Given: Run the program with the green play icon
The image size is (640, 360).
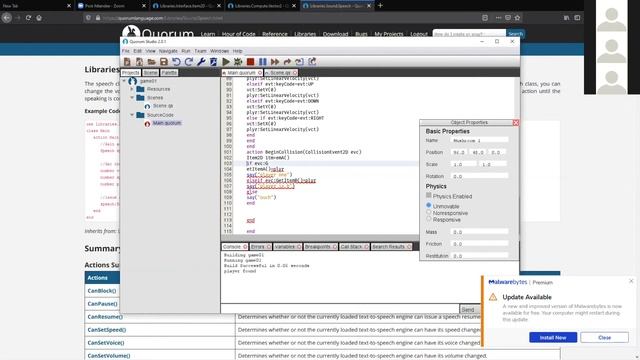Looking at the screenshot, I should coord(226,62).
